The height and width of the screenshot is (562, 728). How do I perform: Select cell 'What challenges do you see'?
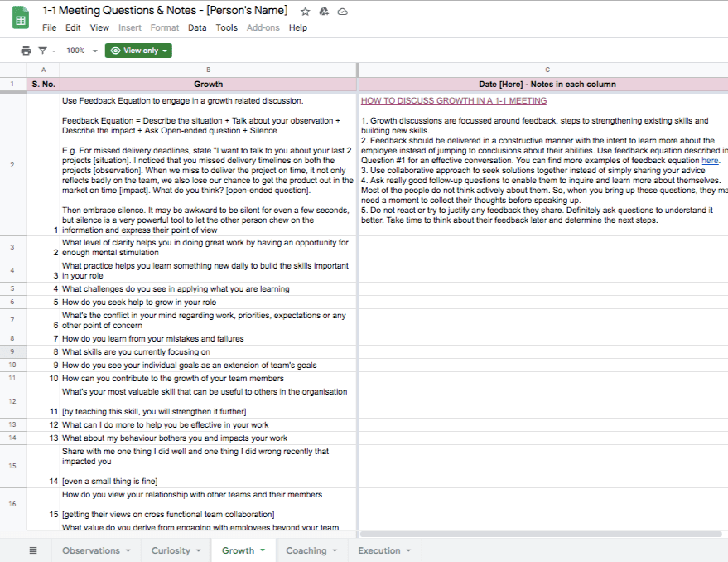[209, 288]
